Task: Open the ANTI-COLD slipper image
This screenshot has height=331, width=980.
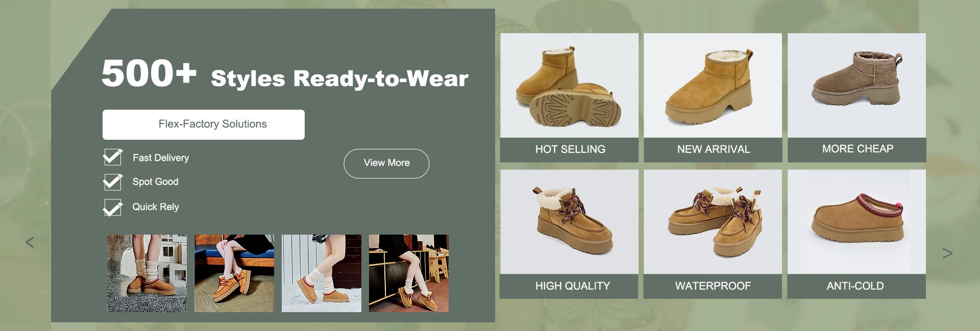Action: pos(856,222)
